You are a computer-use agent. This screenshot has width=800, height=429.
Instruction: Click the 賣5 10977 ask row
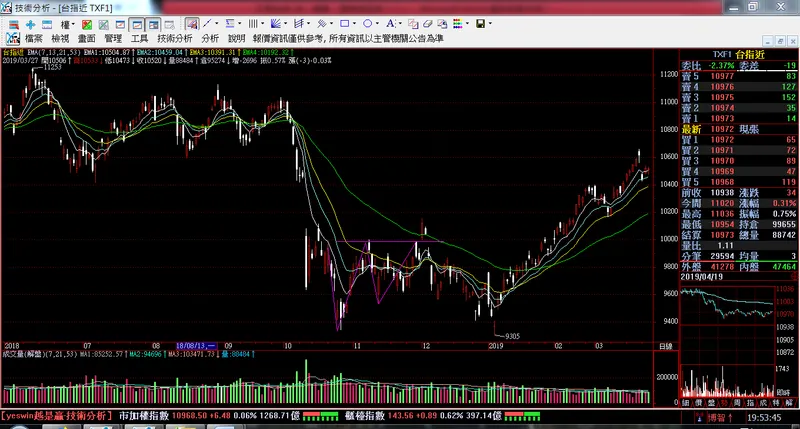point(739,76)
